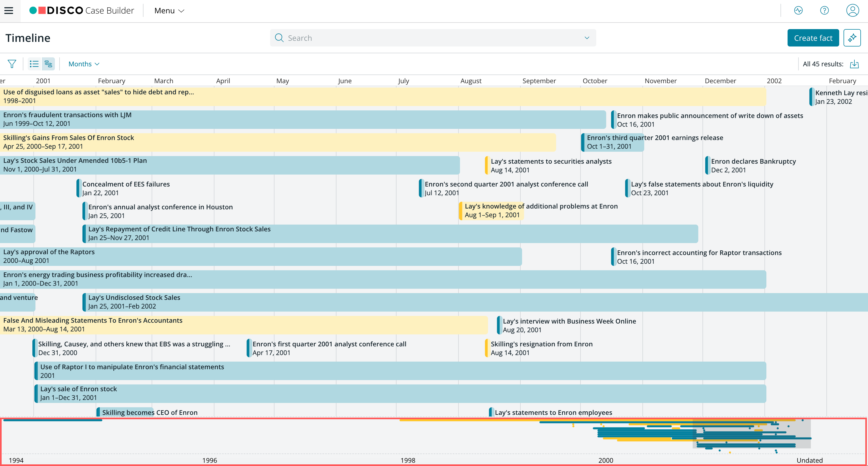Open Lay's Undisclosed Stock Sales fact
This screenshot has width=868, height=466.
click(475, 302)
